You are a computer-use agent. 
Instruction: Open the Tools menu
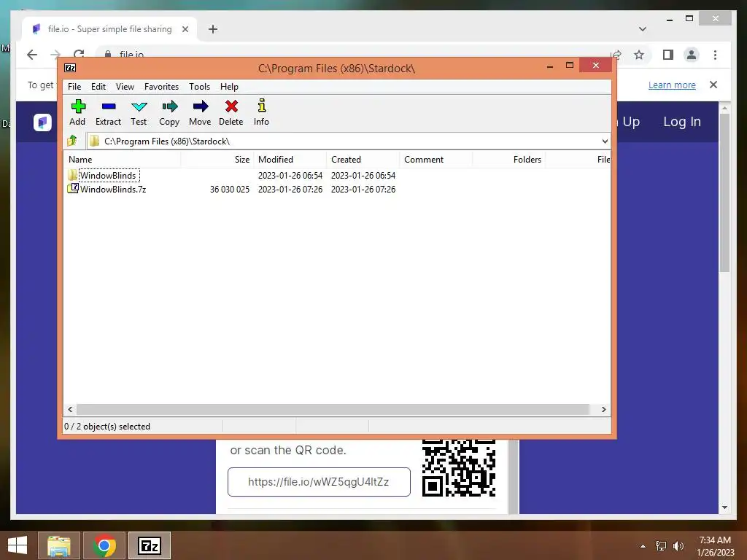pyautogui.click(x=199, y=87)
